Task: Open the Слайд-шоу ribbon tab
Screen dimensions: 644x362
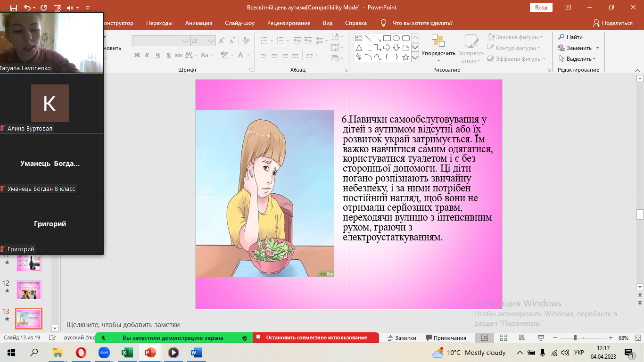Action: [x=239, y=23]
